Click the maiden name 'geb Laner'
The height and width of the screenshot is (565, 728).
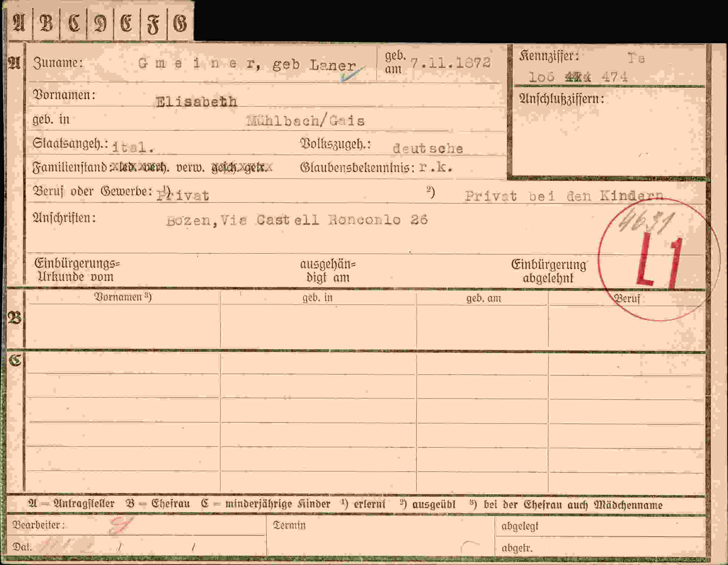pos(314,65)
